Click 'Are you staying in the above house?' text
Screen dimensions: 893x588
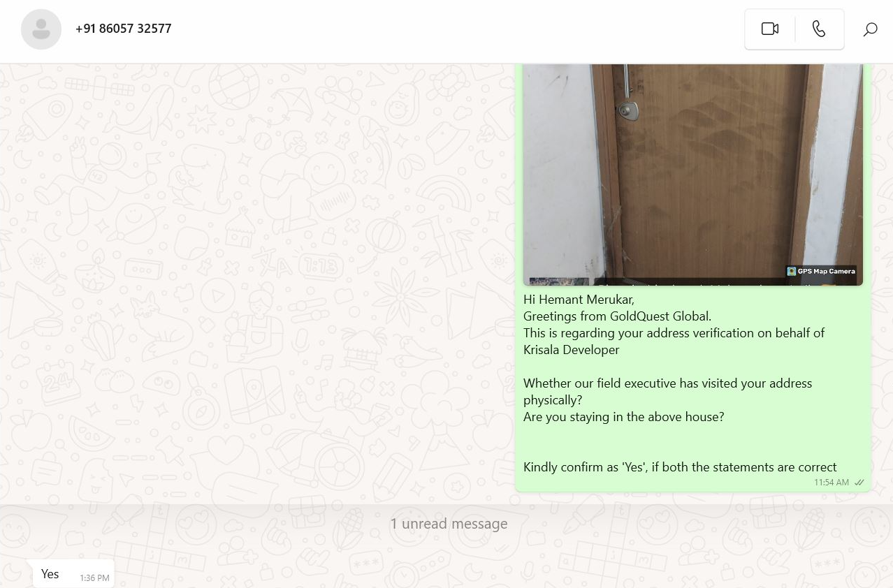coord(624,417)
